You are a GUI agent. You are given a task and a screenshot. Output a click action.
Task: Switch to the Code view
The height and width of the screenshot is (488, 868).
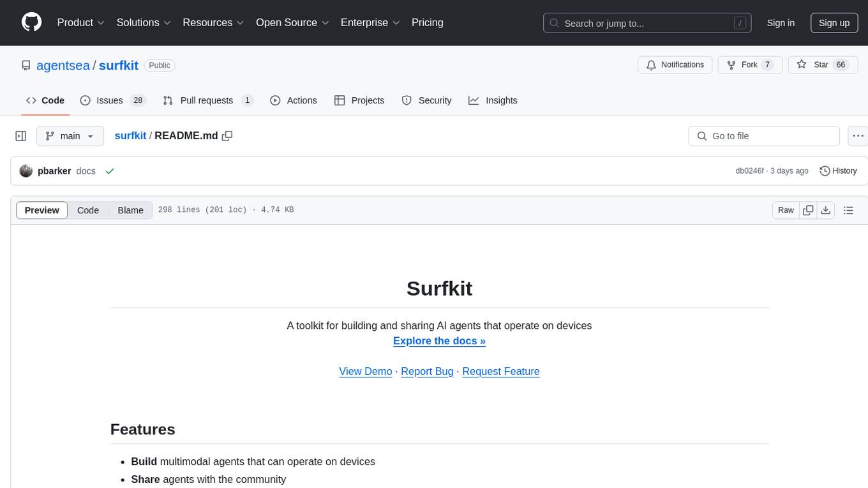88,210
